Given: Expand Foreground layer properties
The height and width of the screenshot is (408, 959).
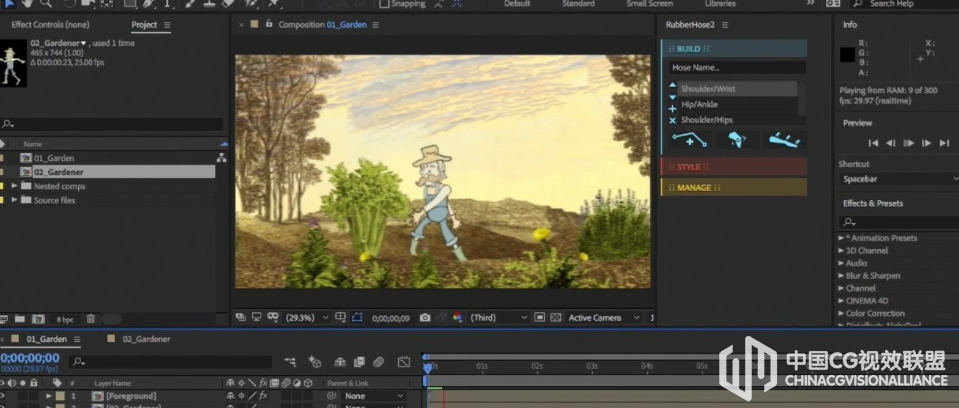Looking at the screenshot, I should click(x=49, y=396).
